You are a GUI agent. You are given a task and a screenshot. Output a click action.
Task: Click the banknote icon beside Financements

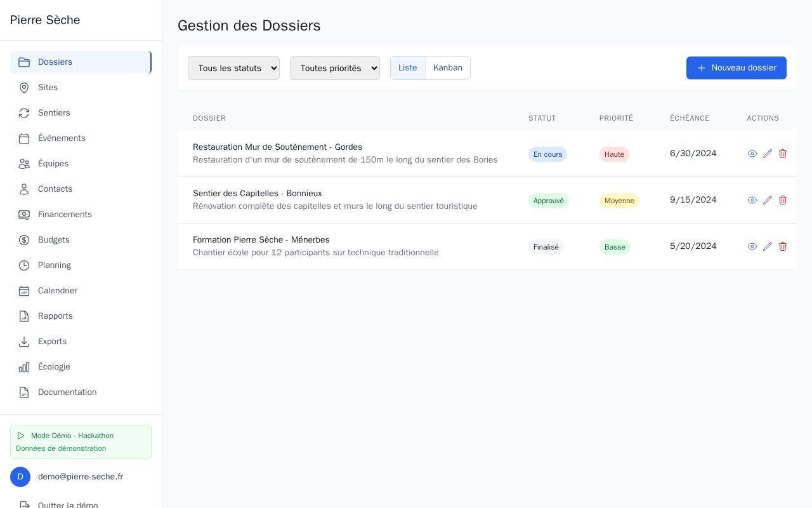(24, 215)
